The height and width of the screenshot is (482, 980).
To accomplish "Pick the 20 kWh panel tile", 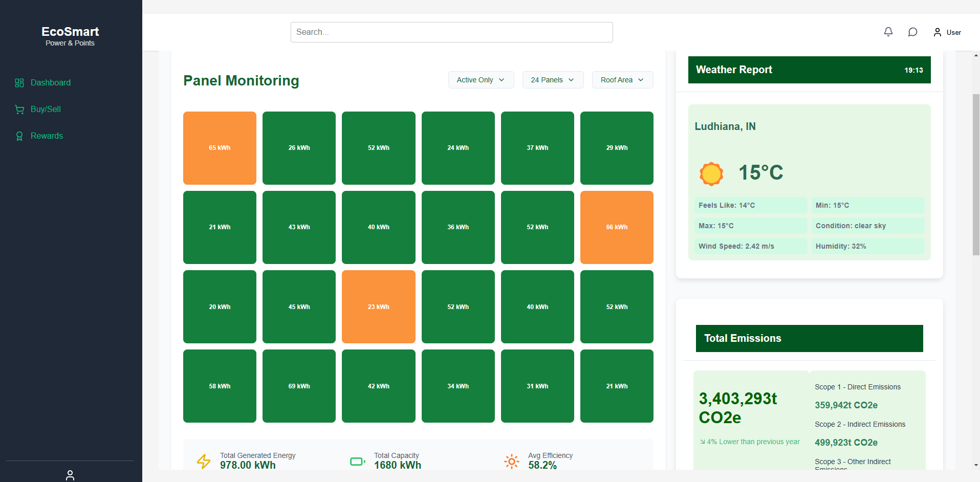I will coord(220,306).
